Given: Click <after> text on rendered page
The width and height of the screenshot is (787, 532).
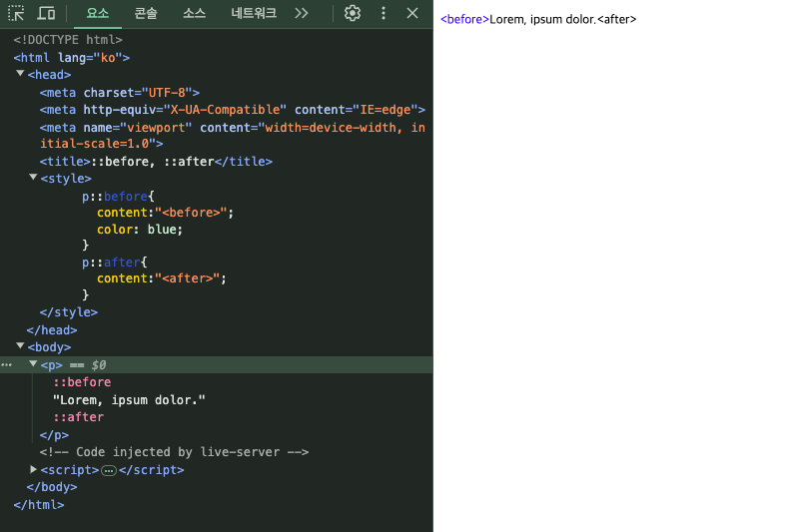Looking at the screenshot, I should point(617,20).
